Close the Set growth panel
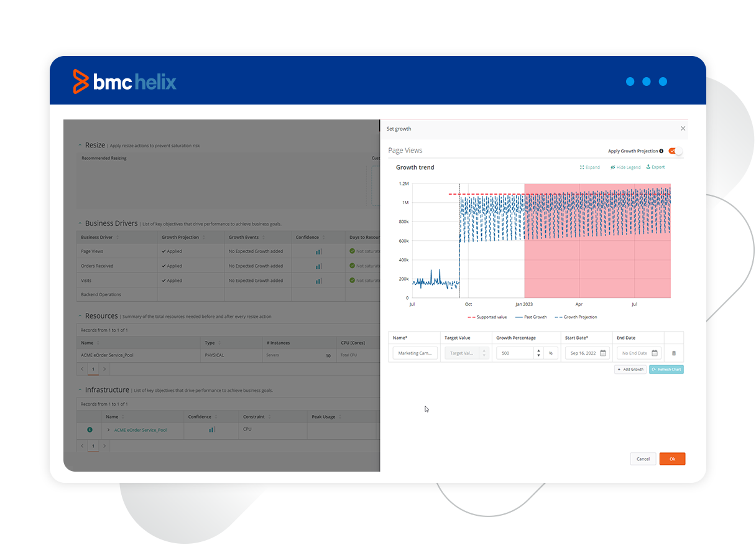This screenshot has height=560, width=756. (683, 129)
